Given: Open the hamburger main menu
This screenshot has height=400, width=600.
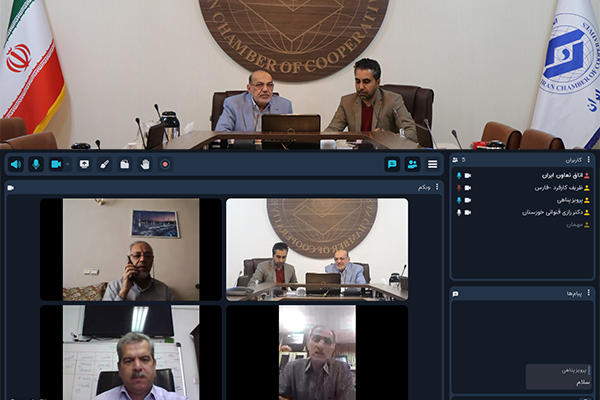Looking at the screenshot, I should (432, 164).
